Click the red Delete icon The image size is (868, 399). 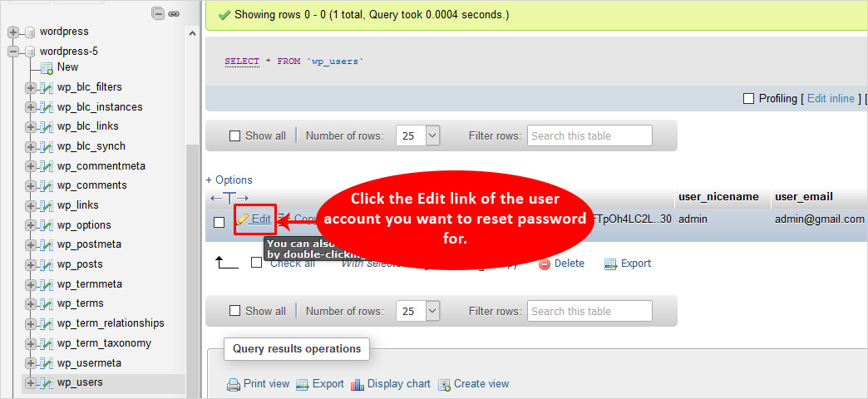(x=545, y=264)
